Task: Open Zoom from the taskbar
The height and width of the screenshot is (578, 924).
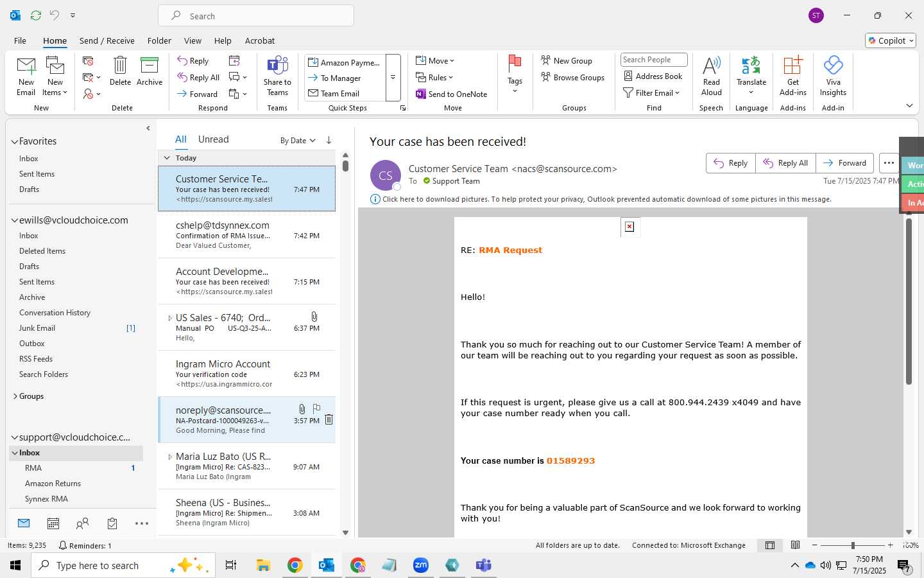Action: tap(421, 565)
